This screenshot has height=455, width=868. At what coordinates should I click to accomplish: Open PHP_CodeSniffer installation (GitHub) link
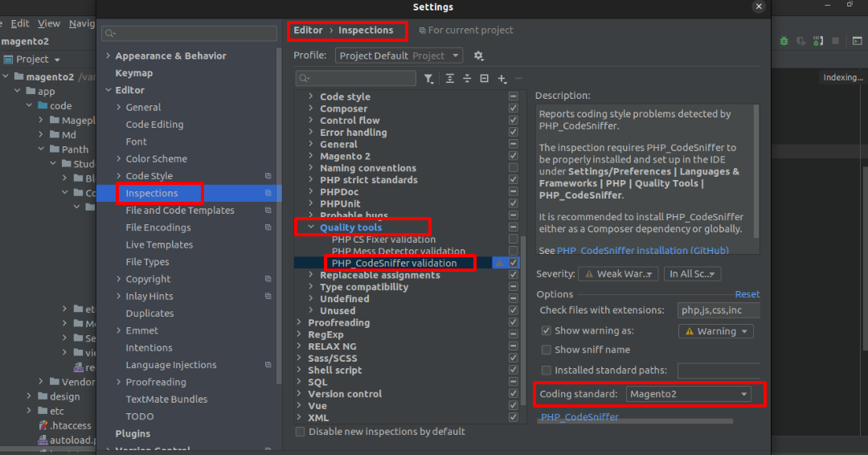[643, 251]
